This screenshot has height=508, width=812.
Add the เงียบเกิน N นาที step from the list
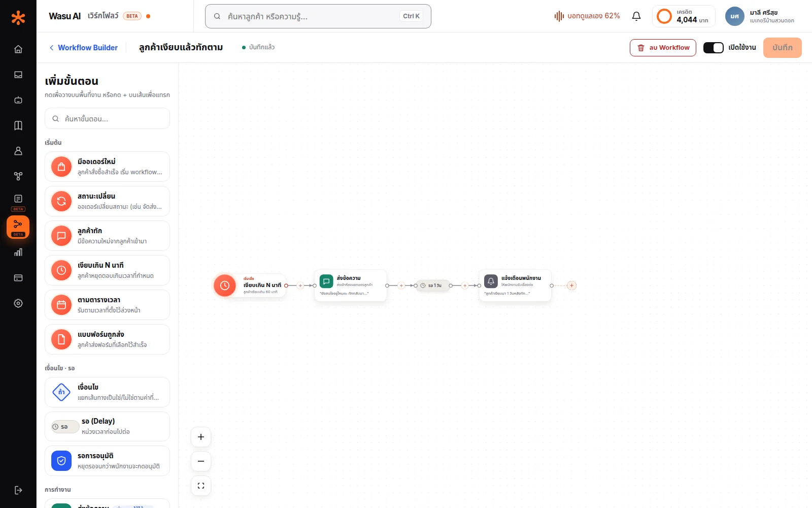point(107,270)
